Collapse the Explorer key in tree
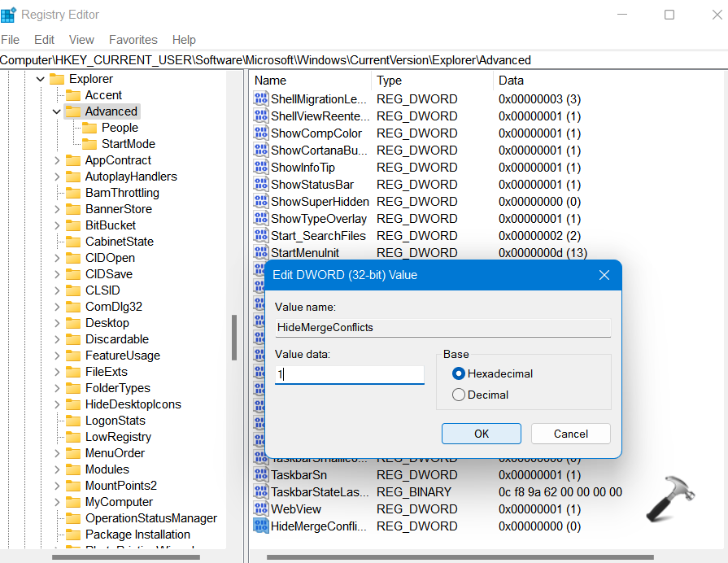Image resolution: width=728 pixels, height=563 pixels. [x=40, y=79]
